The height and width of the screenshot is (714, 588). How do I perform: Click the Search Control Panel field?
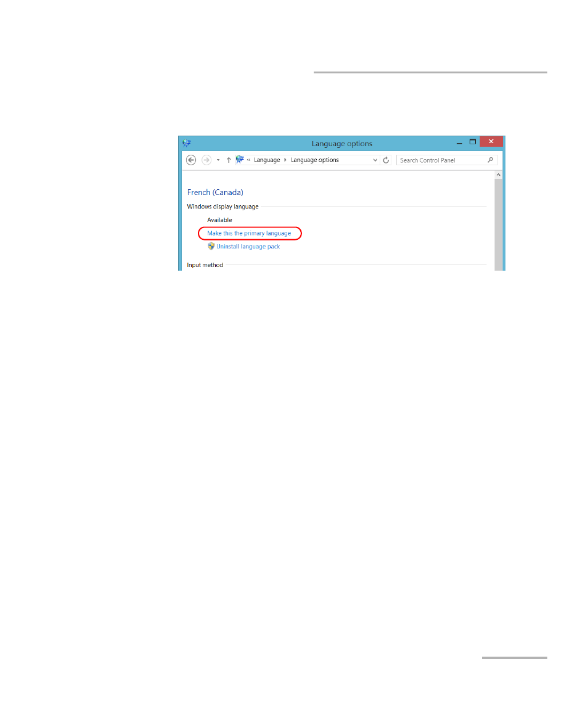click(446, 160)
